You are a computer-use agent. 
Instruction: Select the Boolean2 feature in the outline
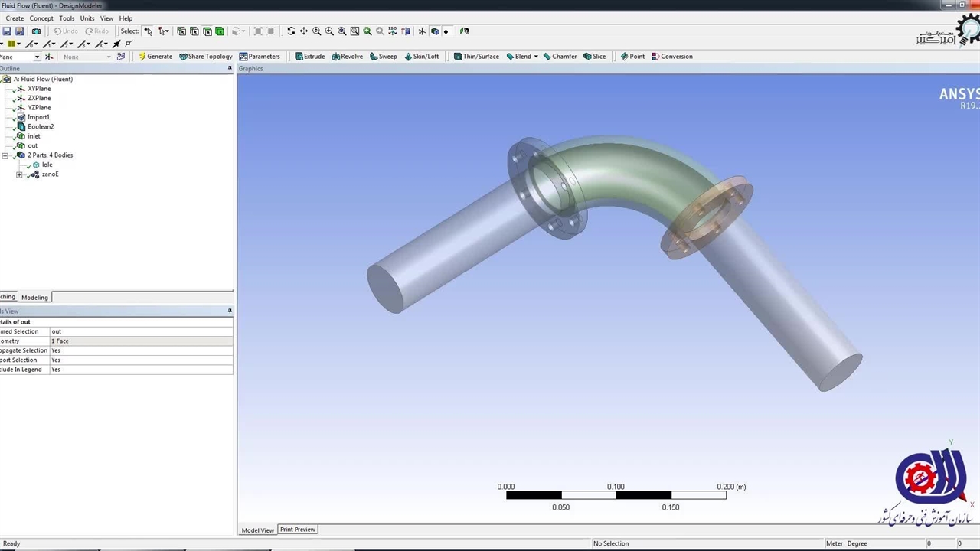point(41,127)
